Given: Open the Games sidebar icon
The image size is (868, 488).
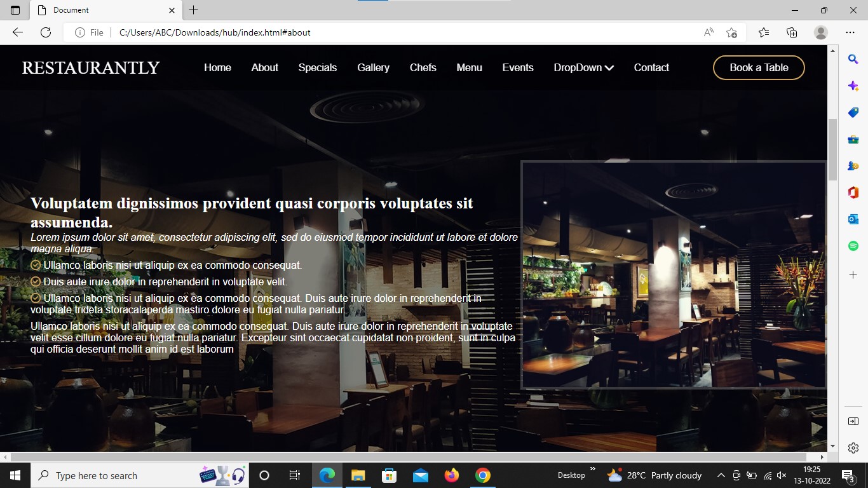Looking at the screenshot, I should [x=853, y=166].
